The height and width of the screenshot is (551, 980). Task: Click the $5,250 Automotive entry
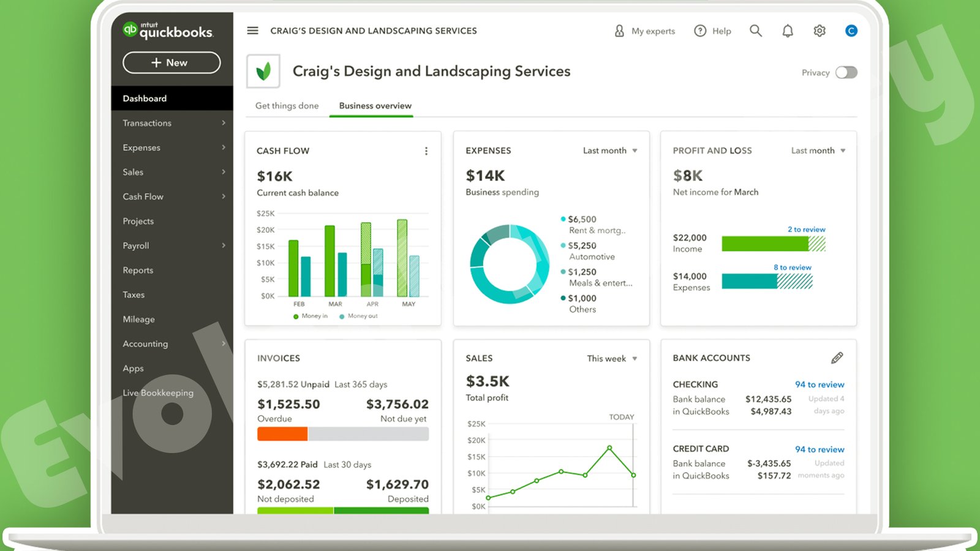pyautogui.click(x=588, y=251)
